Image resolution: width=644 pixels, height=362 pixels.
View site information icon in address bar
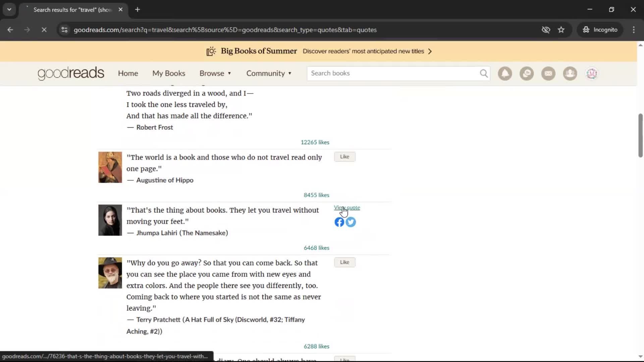(x=64, y=30)
